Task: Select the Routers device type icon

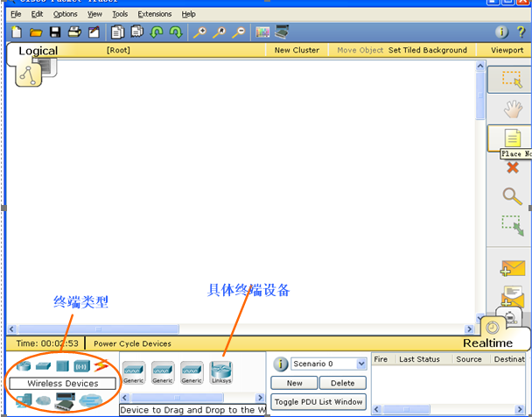Action: pos(24,366)
